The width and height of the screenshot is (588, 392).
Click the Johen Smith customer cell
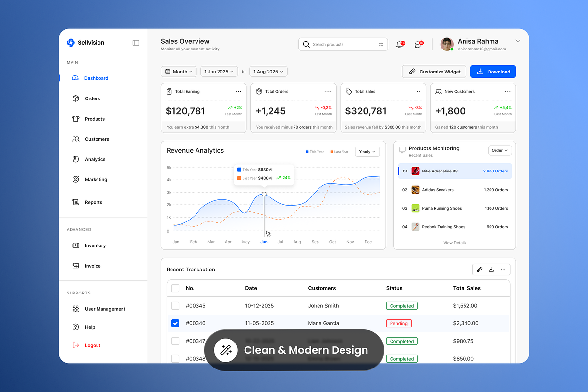(x=323, y=306)
